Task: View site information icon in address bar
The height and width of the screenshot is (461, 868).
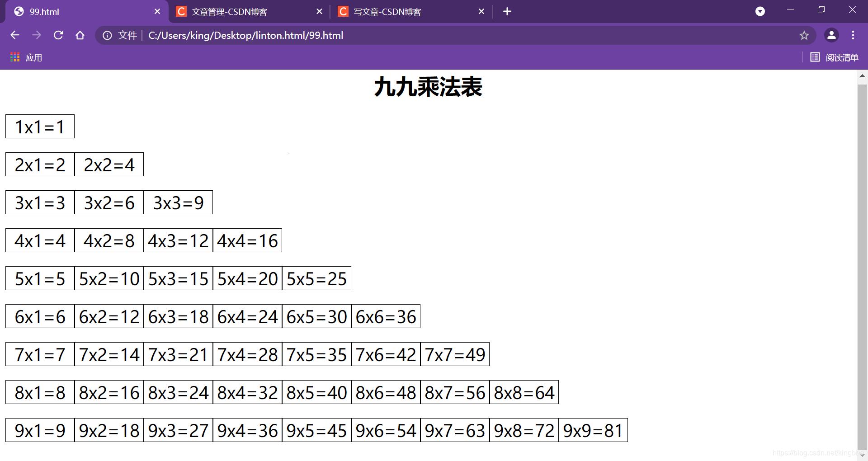Action: 107,35
